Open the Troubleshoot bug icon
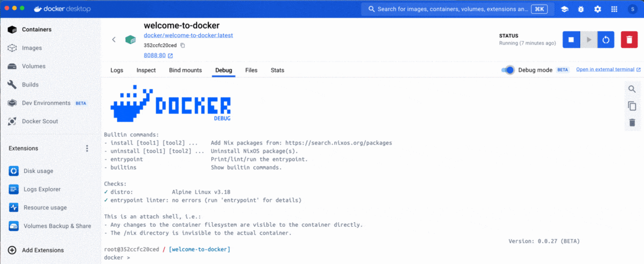This screenshot has width=644, height=264. [x=581, y=9]
